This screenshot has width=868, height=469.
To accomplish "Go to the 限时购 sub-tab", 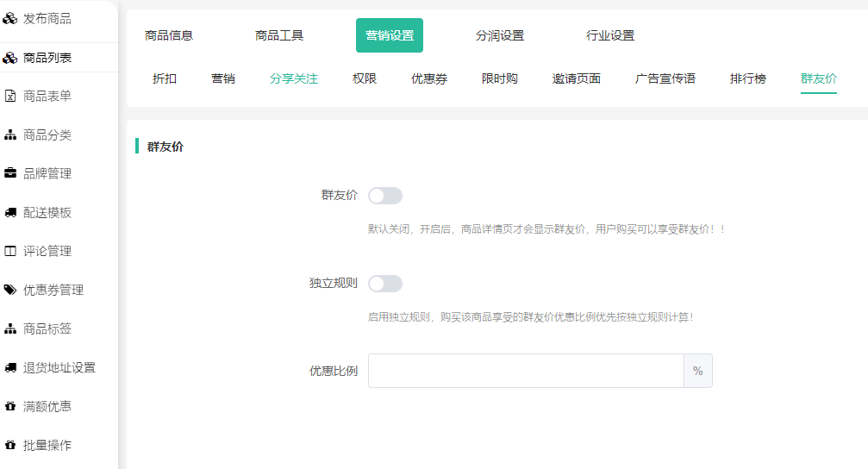I will click(500, 78).
